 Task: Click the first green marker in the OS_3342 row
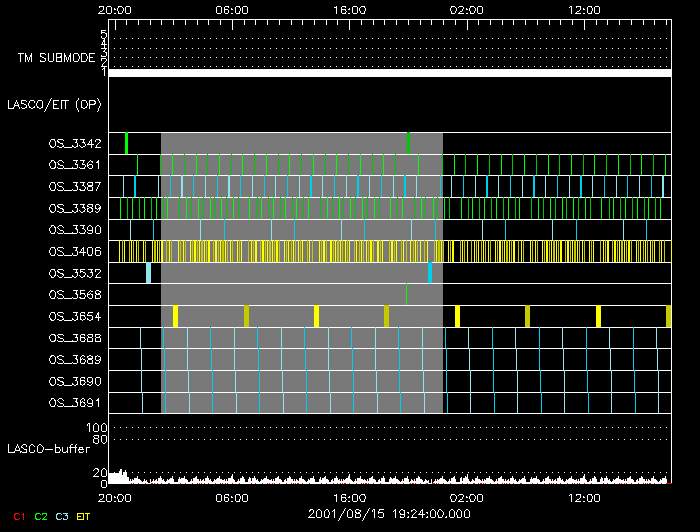pyautogui.click(x=126, y=142)
